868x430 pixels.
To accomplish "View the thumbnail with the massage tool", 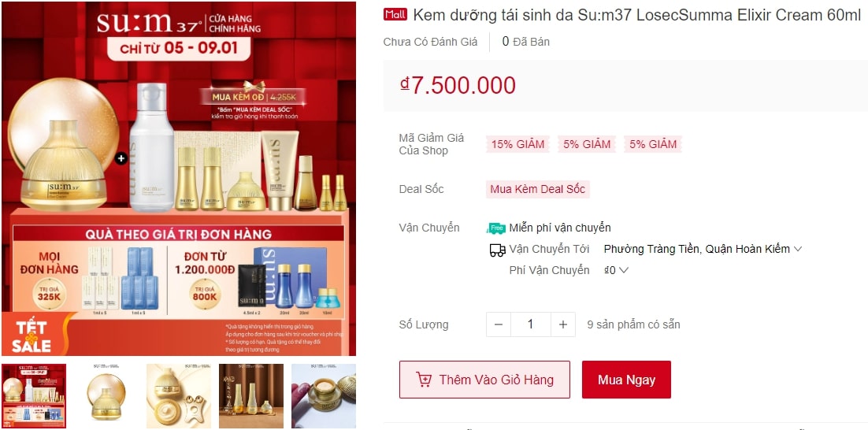I will pyautogui.click(x=179, y=395).
